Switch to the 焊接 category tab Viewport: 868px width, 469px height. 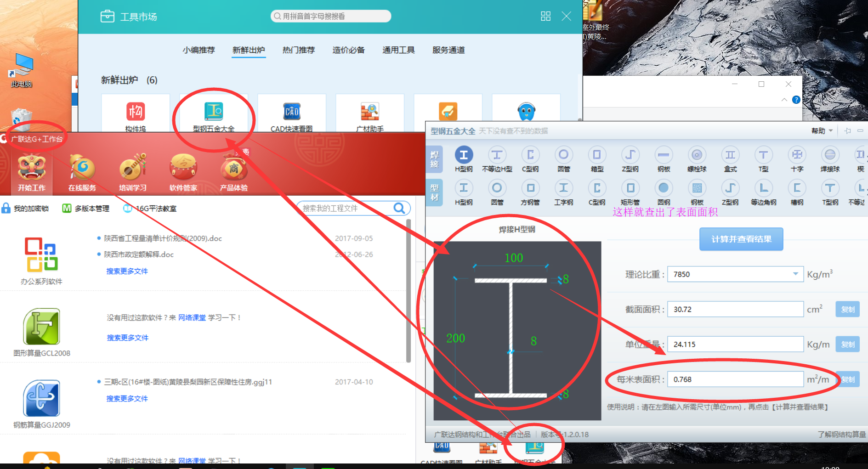click(x=434, y=159)
